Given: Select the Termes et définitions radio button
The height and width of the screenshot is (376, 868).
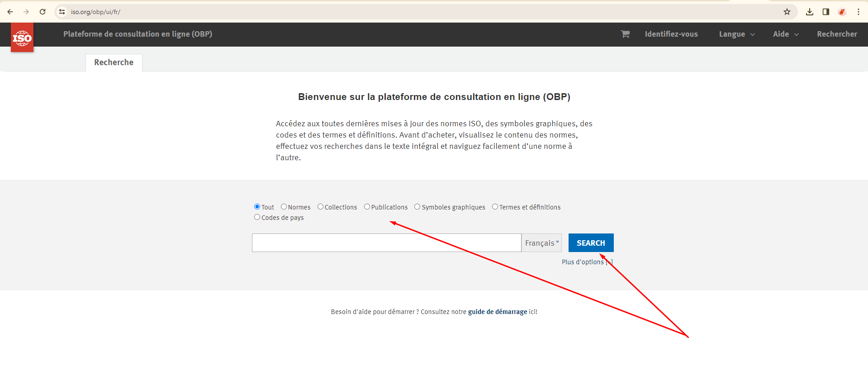Looking at the screenshot, I should click(x=495, y=207).
